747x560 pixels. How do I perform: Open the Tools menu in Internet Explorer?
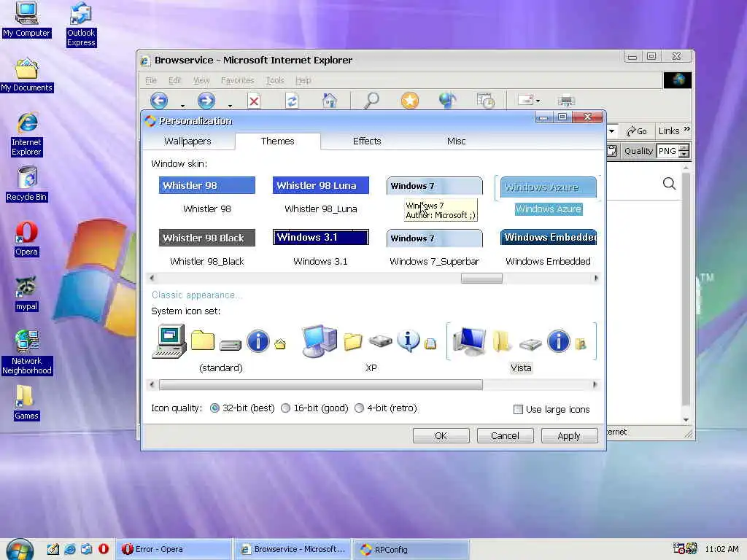(275, 80)
